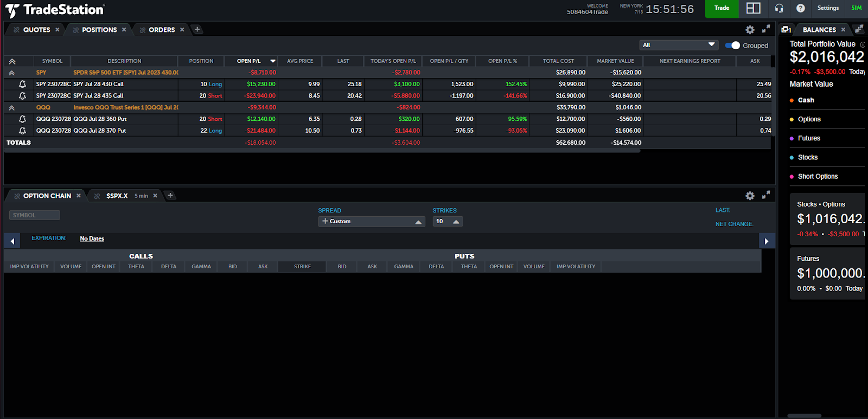
Task: Close the ORDERS tab
Action: pyautogui.click(x=182, y=30)
